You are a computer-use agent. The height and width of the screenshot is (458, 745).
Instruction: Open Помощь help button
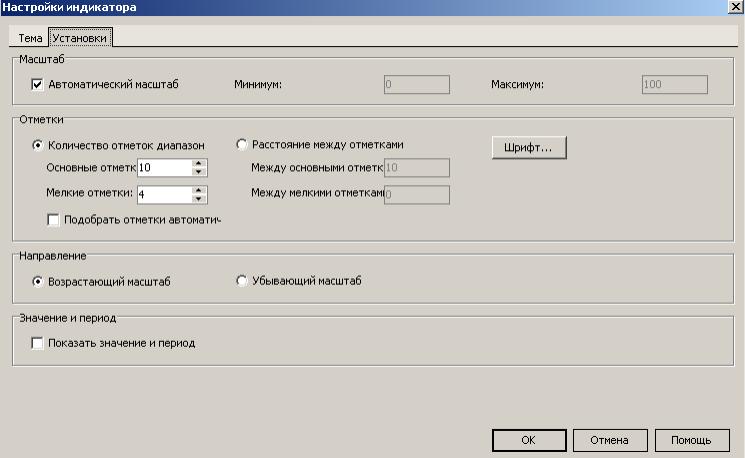pos(692,440)
